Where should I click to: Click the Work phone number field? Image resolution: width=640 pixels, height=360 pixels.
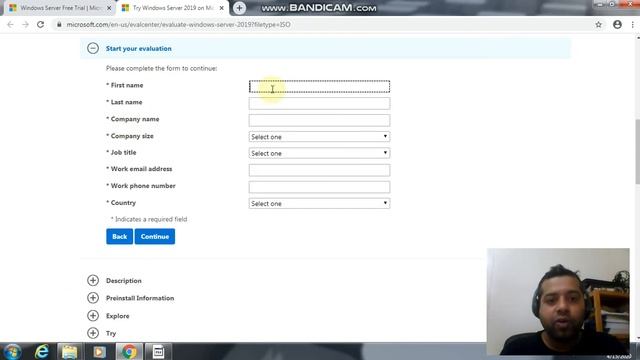319,187
